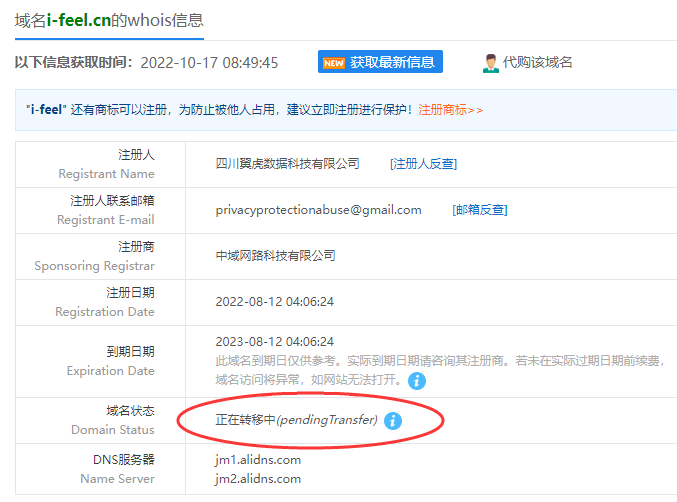This screenshot has width=677, height=502.
Task: Click the registrar name 中域网路科技有限公司
Action: (275, 256)
